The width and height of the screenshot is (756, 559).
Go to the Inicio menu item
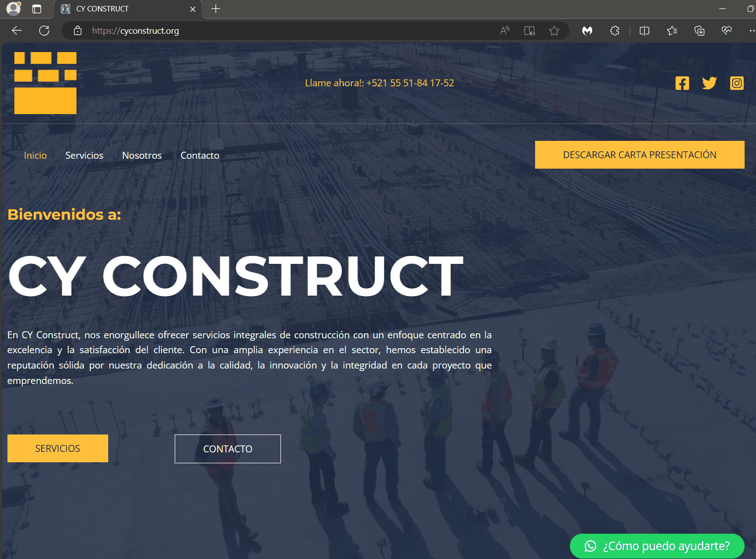[35, 155]
